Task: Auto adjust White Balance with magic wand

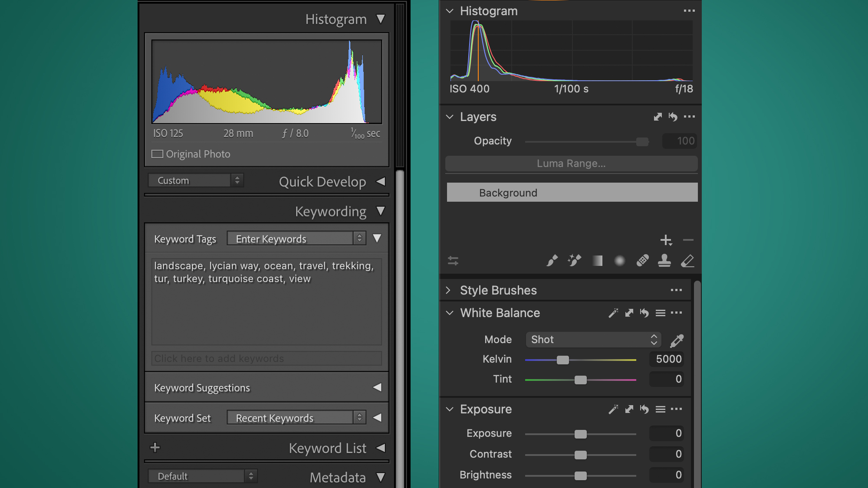Action: coord(613,313)
